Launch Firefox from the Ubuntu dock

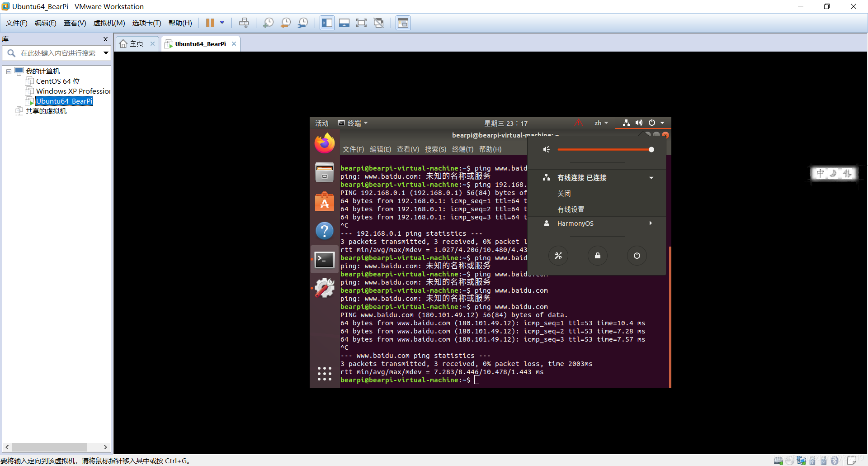[x=325, y=143]
